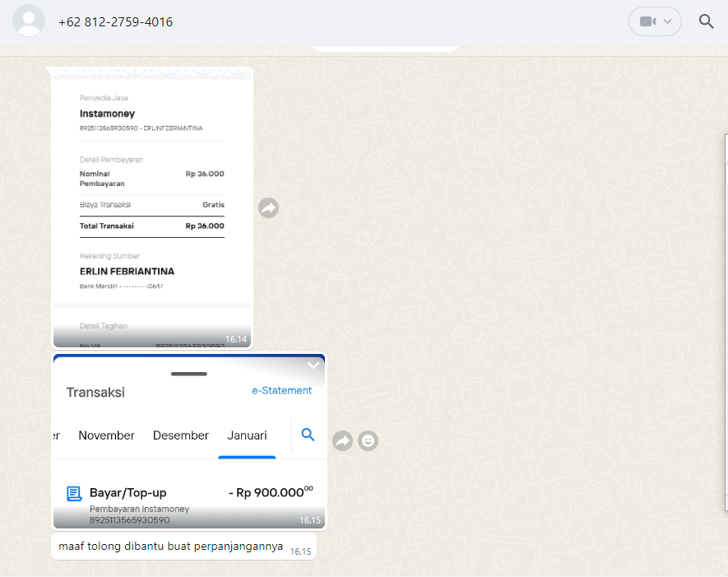Click Bayar/Top-up document icon in image
728x577 pixels.
[74, 493]
